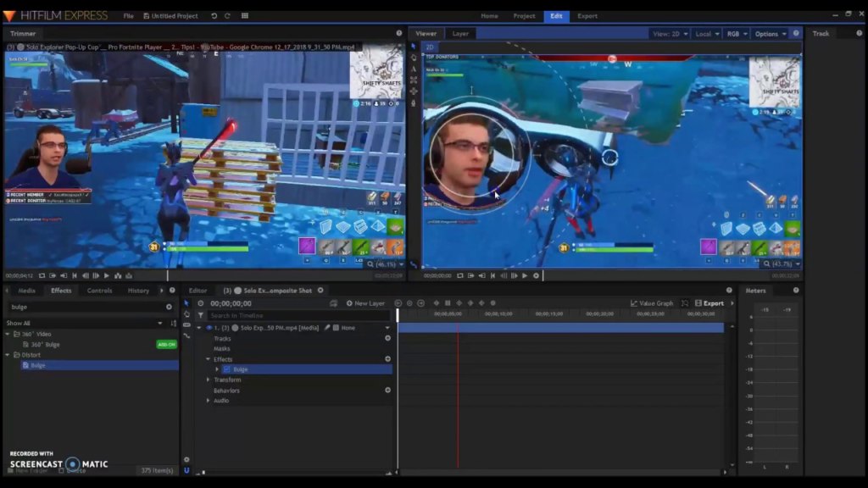The width and height of the screenshot is (868, 488).
Task: Click the Undo arrow in the top bar
Action: 214,15
